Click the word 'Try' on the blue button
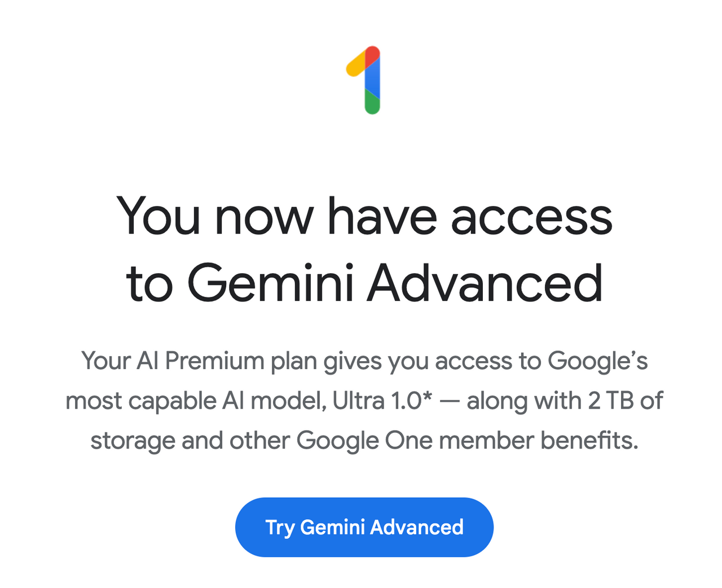The width and height of the screenshot is (722, 588). tap(280, 528)
